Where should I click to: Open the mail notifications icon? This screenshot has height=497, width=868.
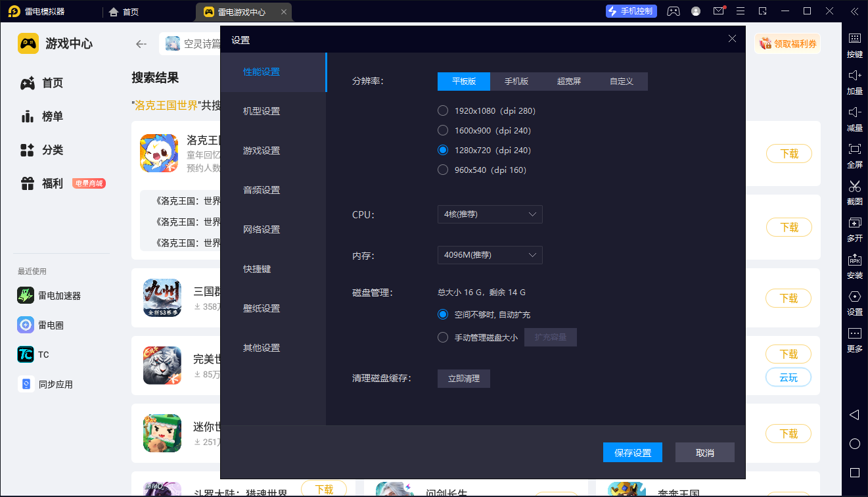[x=718, y=11]
